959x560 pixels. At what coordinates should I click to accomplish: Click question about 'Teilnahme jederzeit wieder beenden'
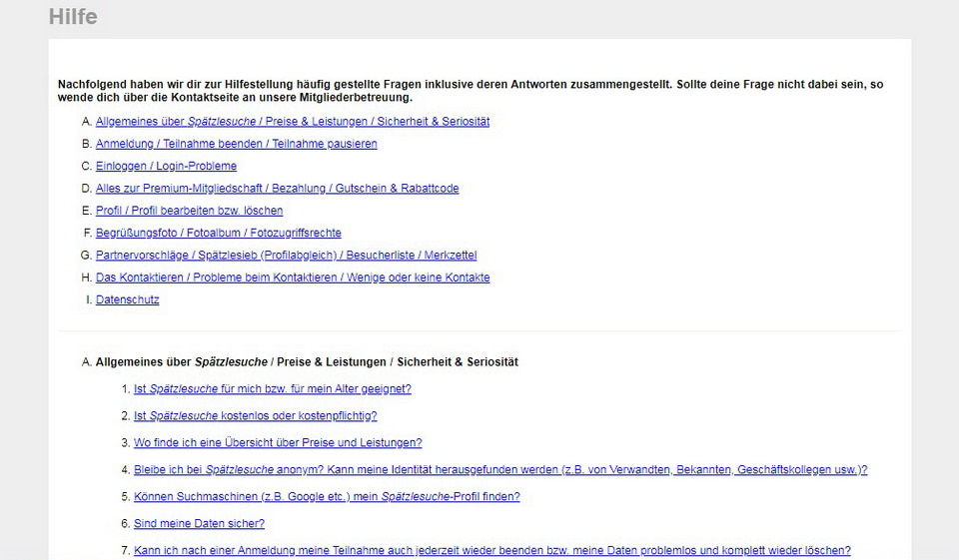491,551
